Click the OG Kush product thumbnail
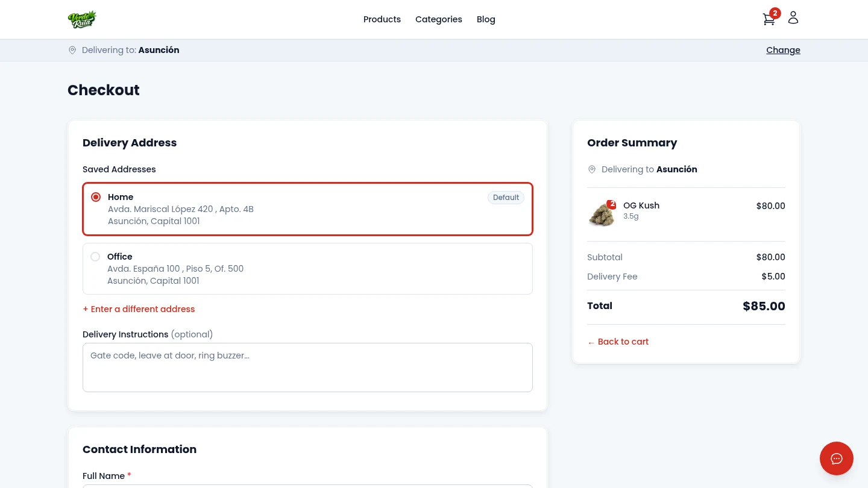The width and height of the screenshot is (868, 488). pyautogui.click(x=601, y=213)
